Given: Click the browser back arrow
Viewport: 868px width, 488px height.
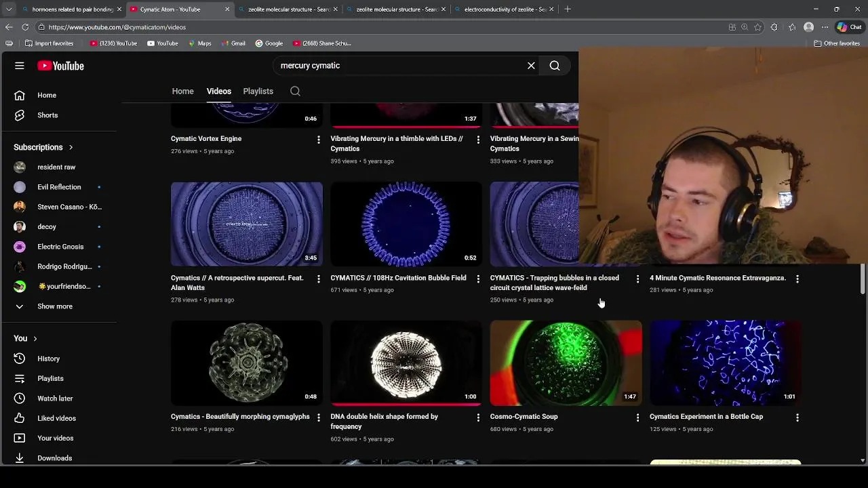Looking at the screenshot, I should (9, 27).
